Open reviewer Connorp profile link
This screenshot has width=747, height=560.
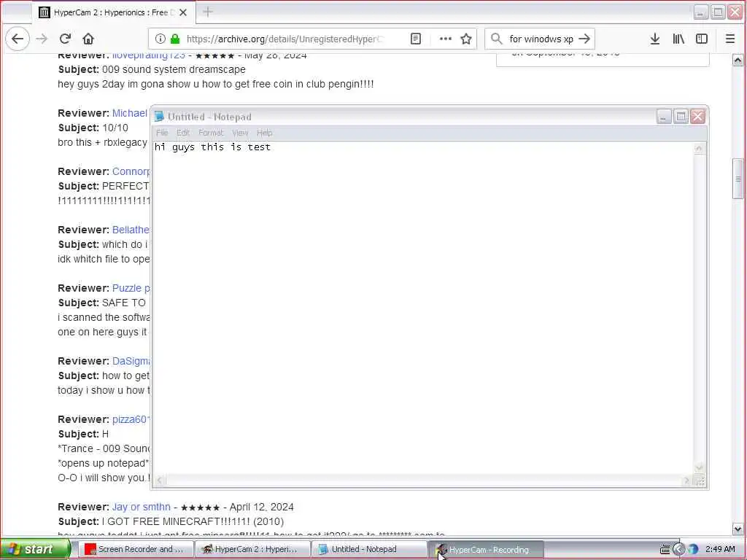(131, 171)
